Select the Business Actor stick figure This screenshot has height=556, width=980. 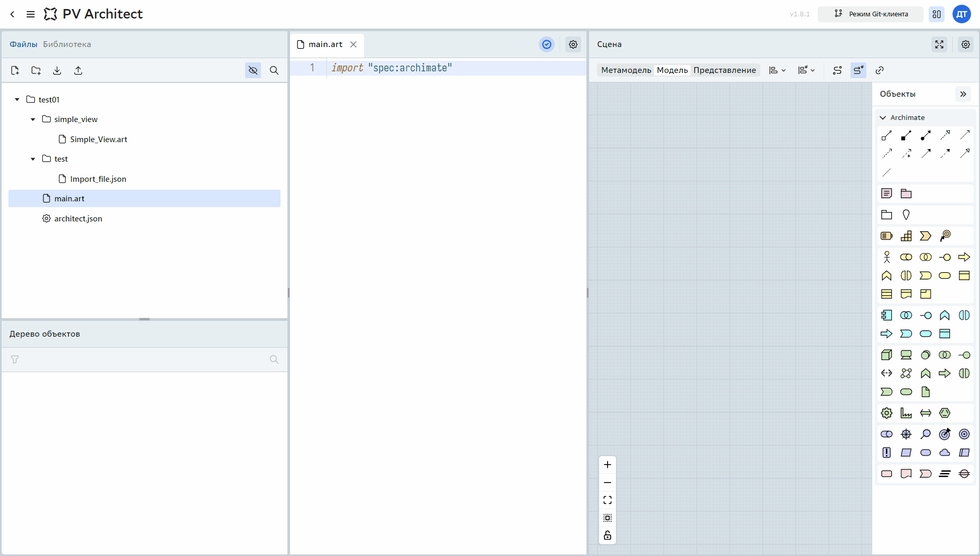[886, 257]
